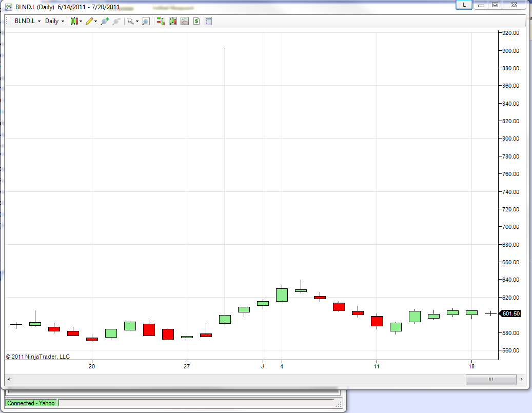Click the zoom frame magnifier icon
Screen dimensions: 532x413
146,21
